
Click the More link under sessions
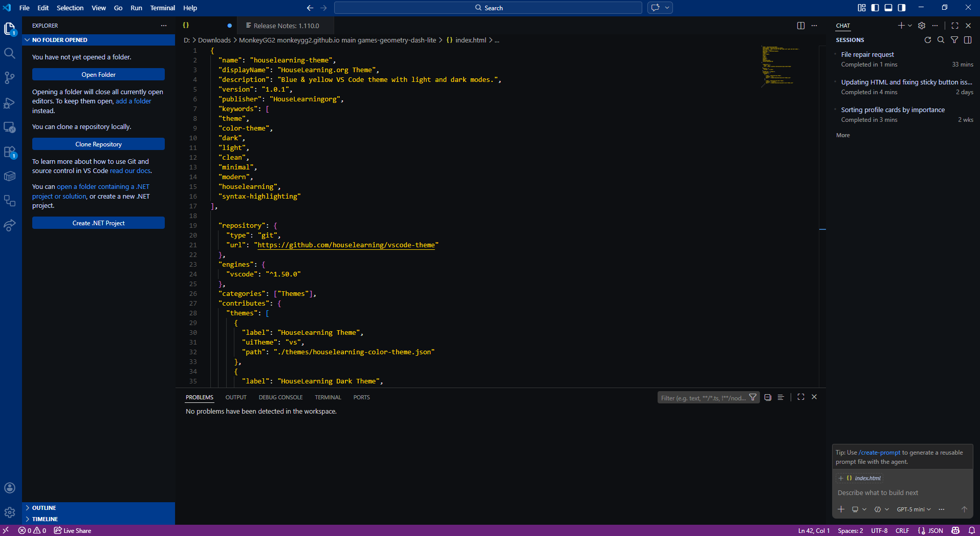(x=843, y=135)
